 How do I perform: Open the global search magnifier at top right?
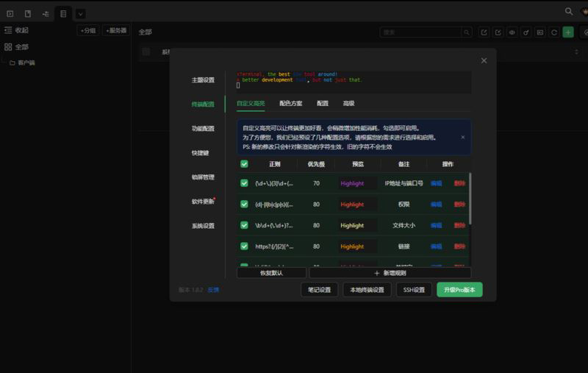coord(568,12)
